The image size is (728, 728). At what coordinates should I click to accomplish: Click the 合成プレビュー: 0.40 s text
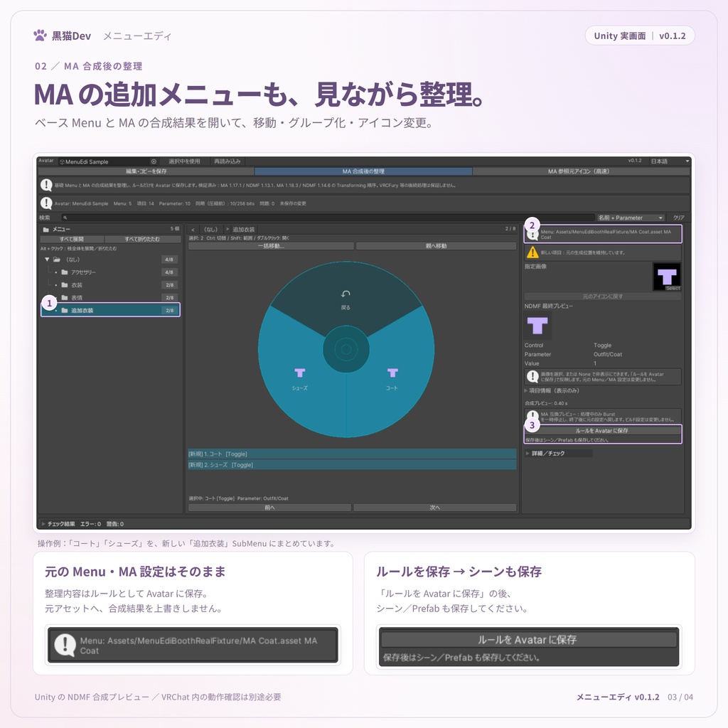[546, 403]
